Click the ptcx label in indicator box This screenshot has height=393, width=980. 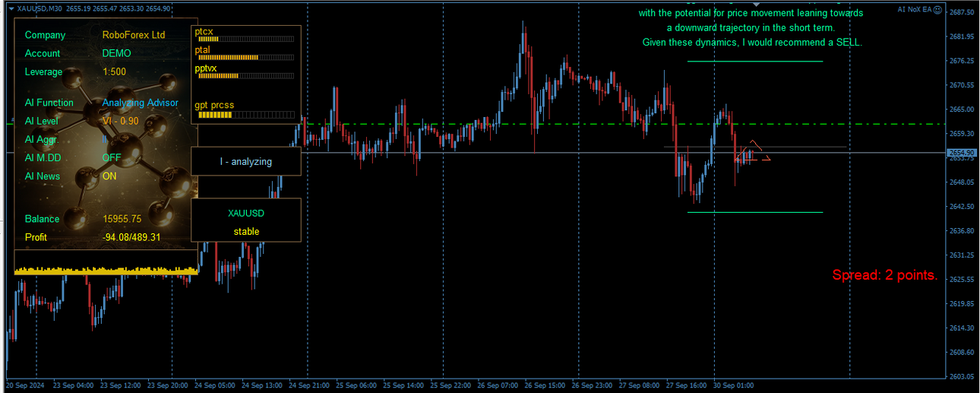(204, 31)
